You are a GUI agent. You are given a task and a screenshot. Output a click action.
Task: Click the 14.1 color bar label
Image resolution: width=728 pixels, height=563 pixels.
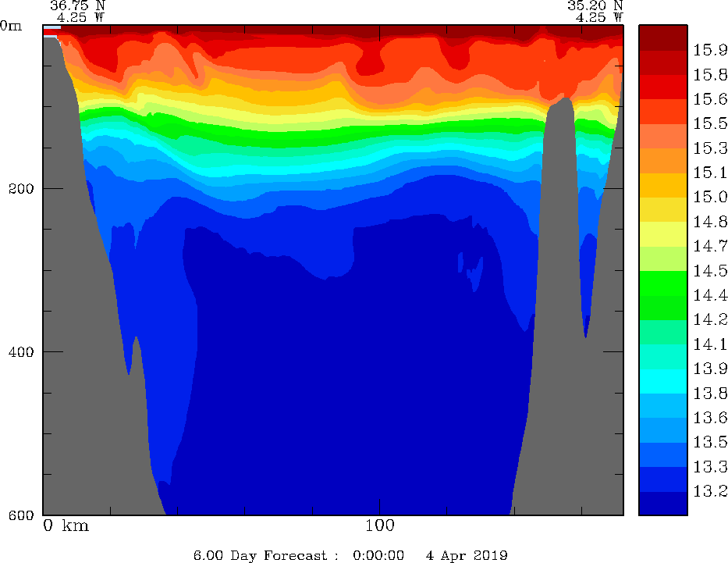[710, 344]
